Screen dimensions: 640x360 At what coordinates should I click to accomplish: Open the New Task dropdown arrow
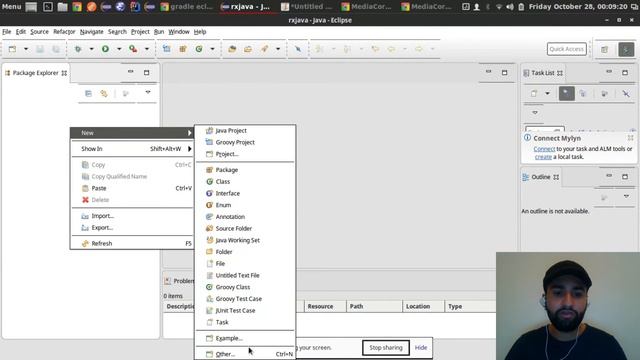(548, 93)
